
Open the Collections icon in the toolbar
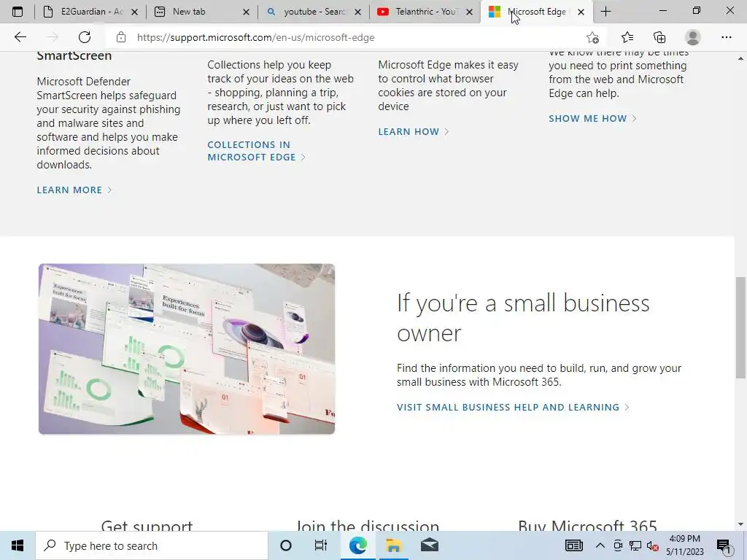(659, 37)
